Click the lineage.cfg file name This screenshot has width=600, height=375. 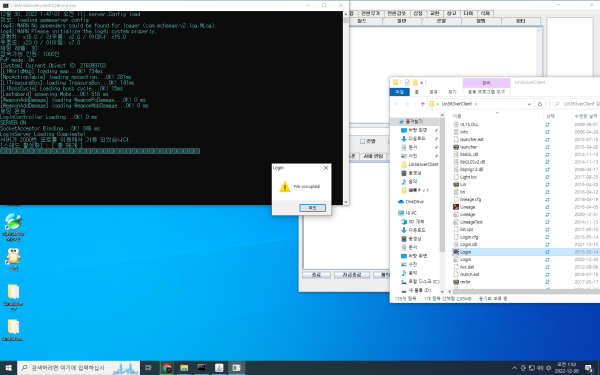click(x=470, y=199)
